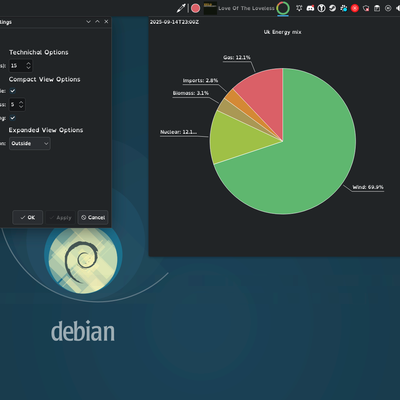Click the 'Technichal Options' heading
400x400 pixels.
click(39, 52)
